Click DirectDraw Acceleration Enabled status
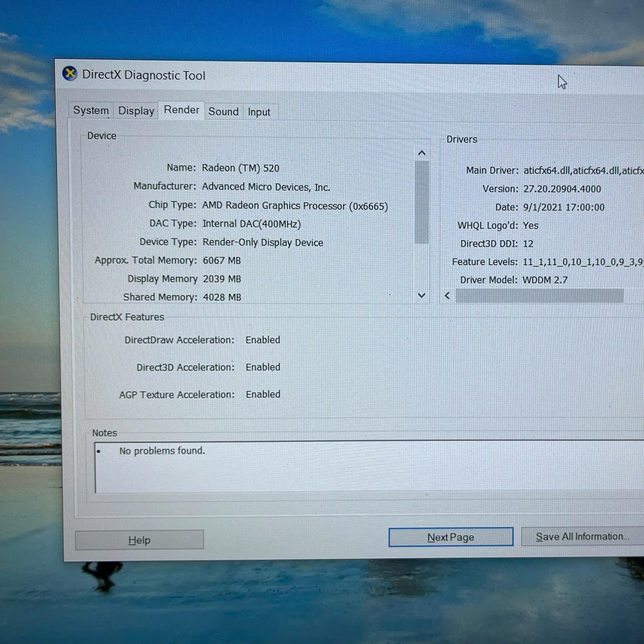This screenshot has height=644, width=644. (x=263, y=340)
